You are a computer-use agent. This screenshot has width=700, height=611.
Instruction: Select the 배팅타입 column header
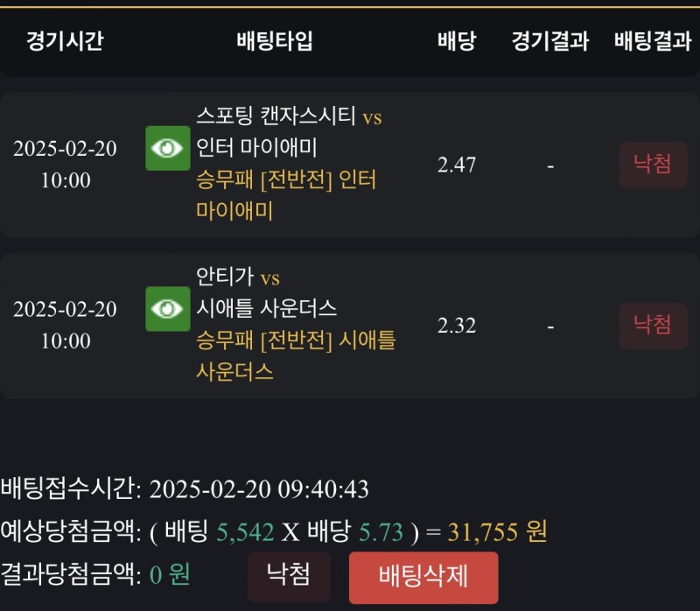click(274, 41)
